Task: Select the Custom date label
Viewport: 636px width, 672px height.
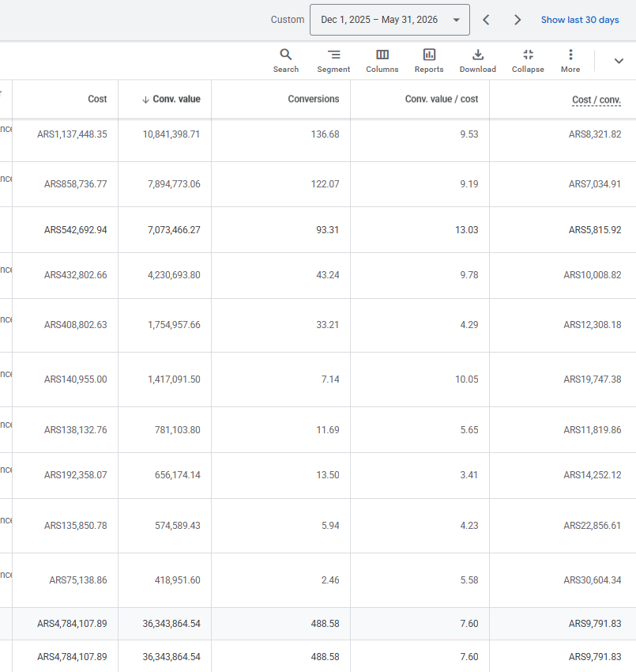Action: pyautogui.click(x=288, y=20)
